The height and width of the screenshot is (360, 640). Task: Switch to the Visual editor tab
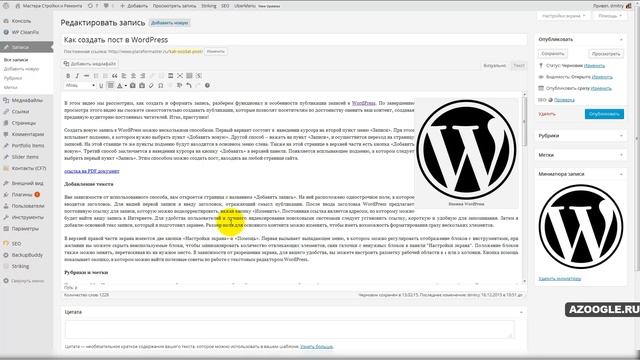(x=495, y=65)
